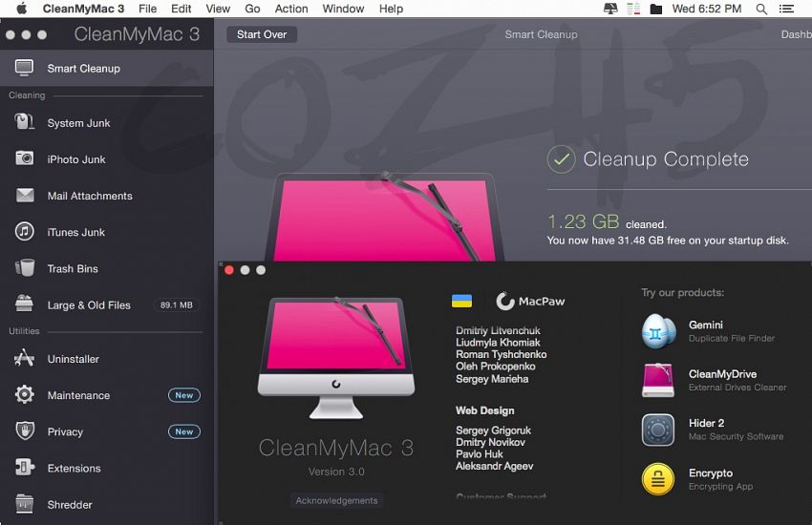Open CleanMyDrive External Drives Cleaner link
Viewport: 812px width, 525px height.
(737, 380)
